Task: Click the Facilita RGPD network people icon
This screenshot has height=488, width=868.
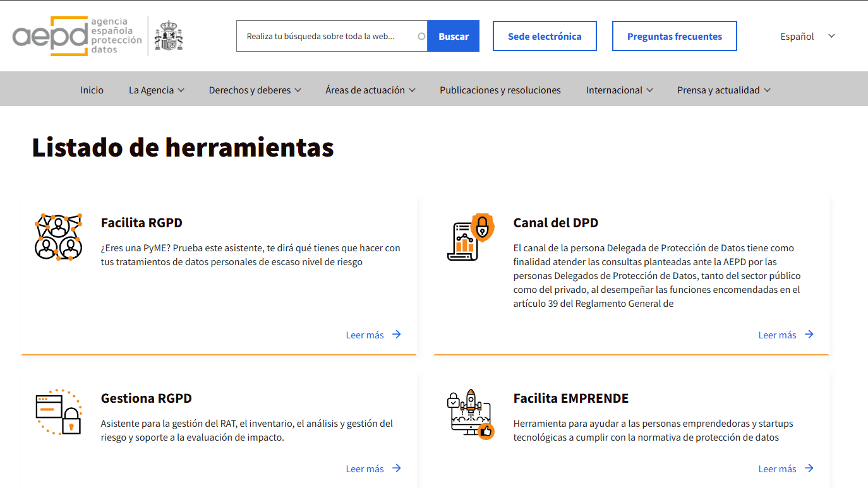Action: (x=58, y=237)
